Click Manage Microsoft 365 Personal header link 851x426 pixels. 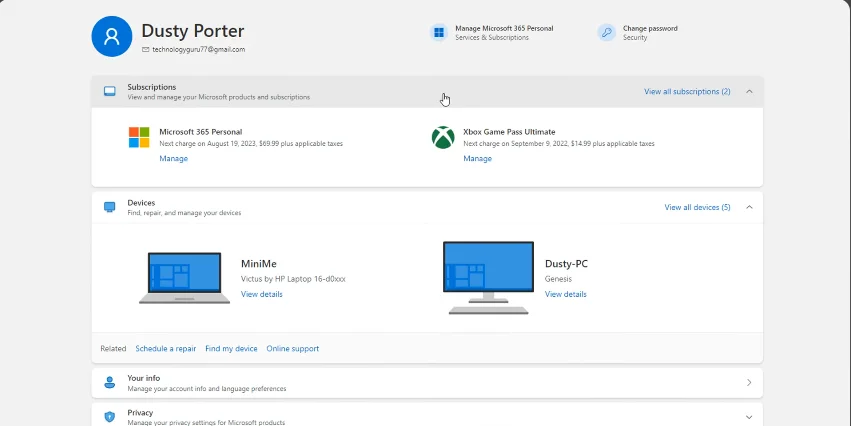tap(504, 28)
